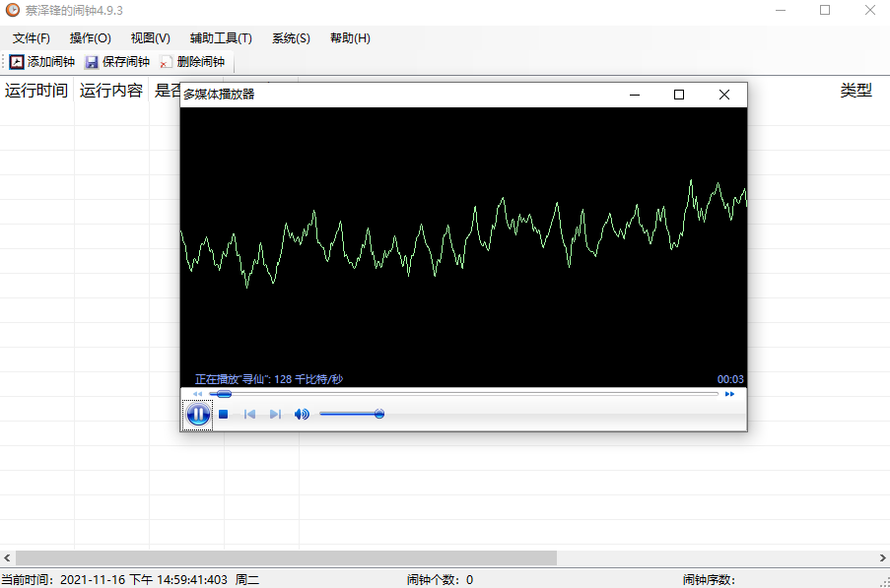Close the 多媒体播放器 window
The height and width of the screenshot is (588, 890).
point(724,95)
